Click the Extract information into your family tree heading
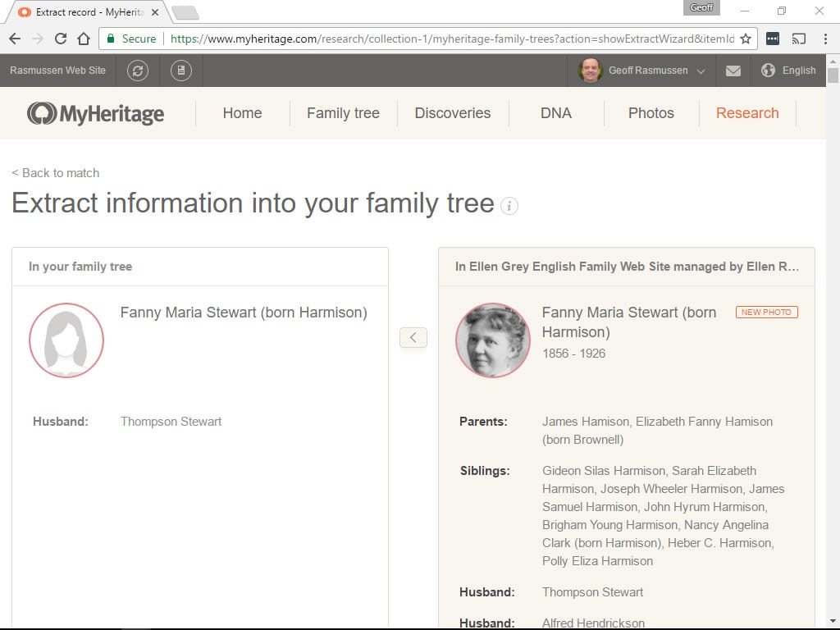 [x=253, y=203]
